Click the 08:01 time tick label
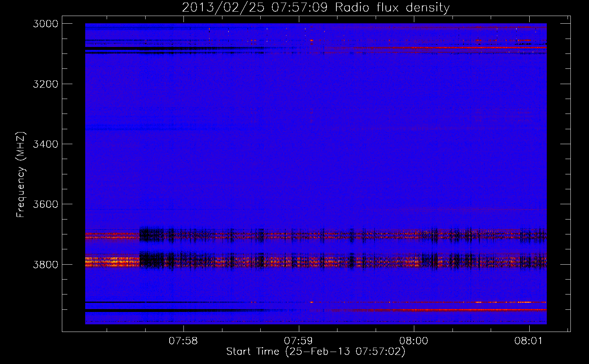This screenshot has width=589, height=364. pos(529,341)
